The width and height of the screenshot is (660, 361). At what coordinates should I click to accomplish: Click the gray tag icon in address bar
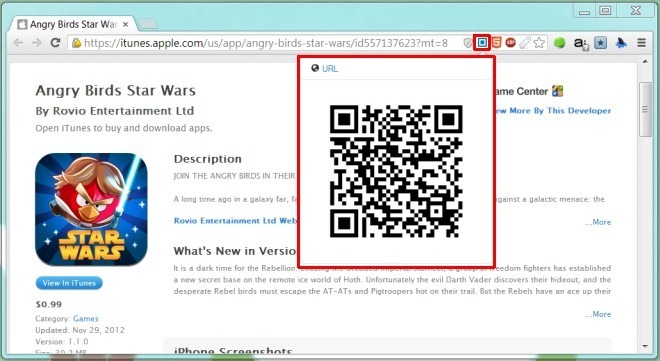point(524,43)
